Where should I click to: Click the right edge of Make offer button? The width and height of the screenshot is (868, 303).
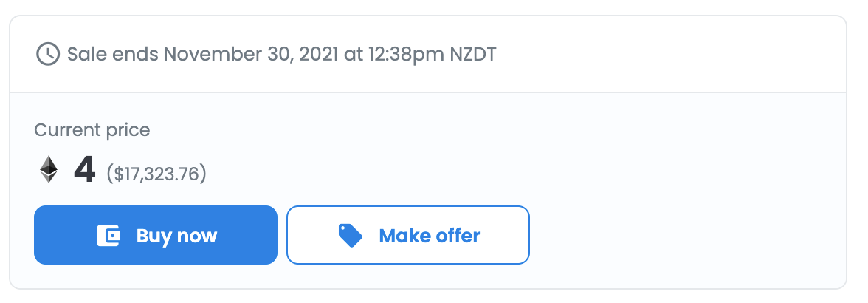coord(521,236)
